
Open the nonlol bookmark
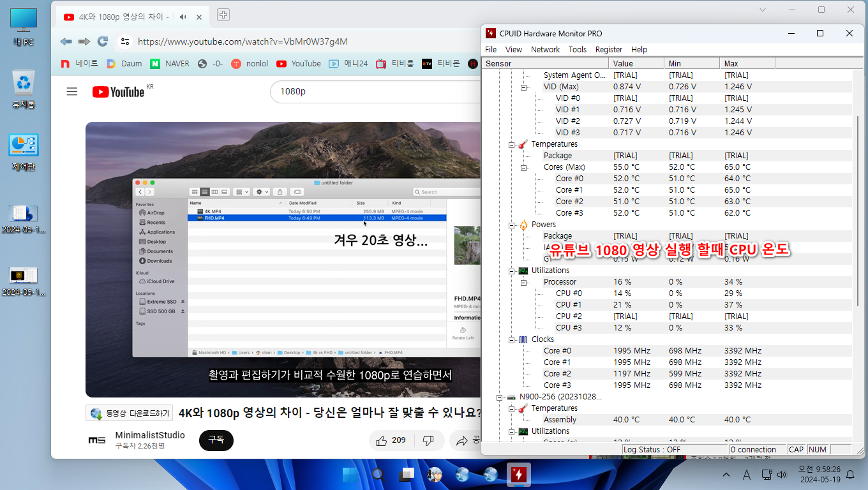coord(250,64)
